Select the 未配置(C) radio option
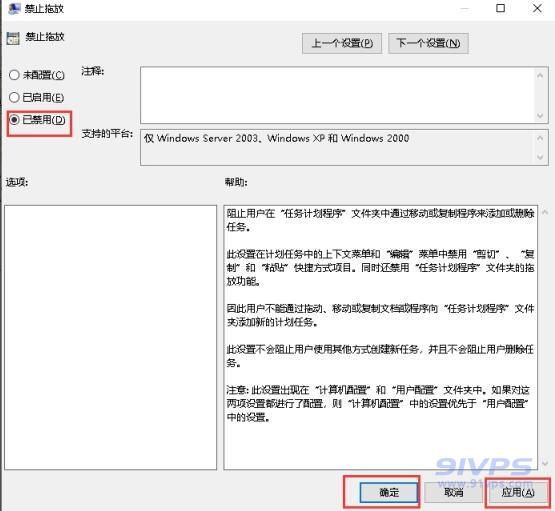The height and width of the screenshot is (511, 555). pos(14,75)
